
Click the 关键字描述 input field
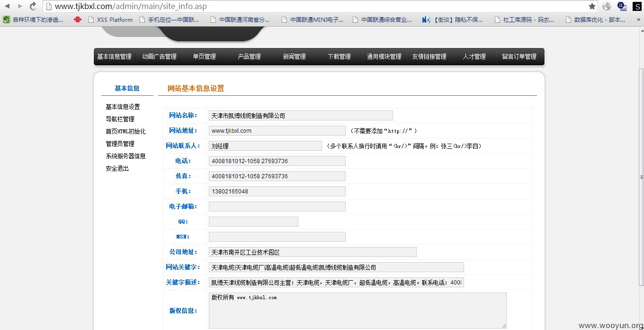tap(336, 283)
